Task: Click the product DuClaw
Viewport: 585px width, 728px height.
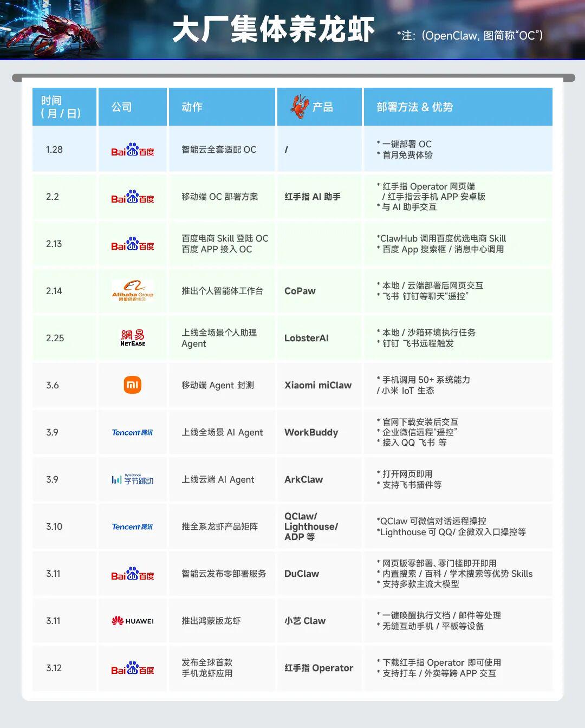Action: point(302,574)
